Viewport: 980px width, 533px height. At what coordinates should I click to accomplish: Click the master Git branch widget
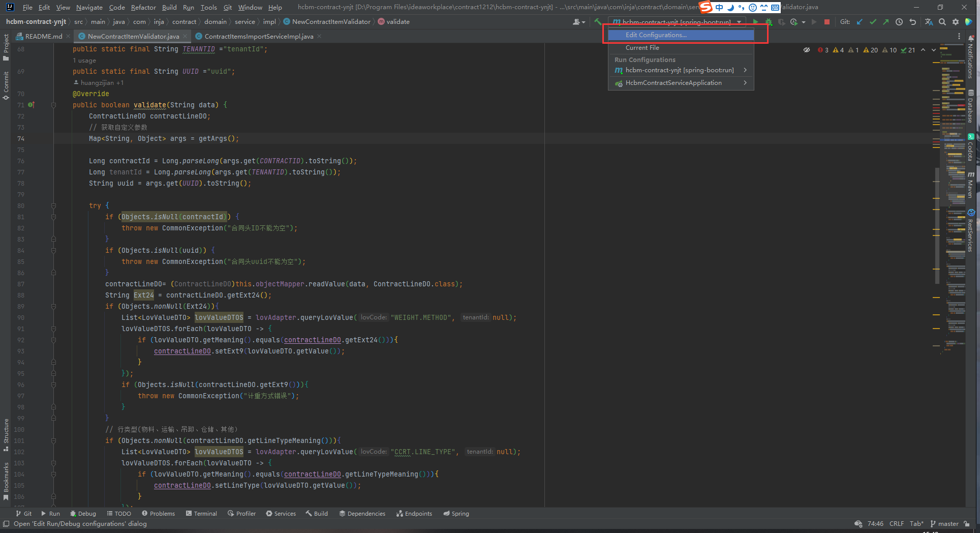tap(944, 524)
